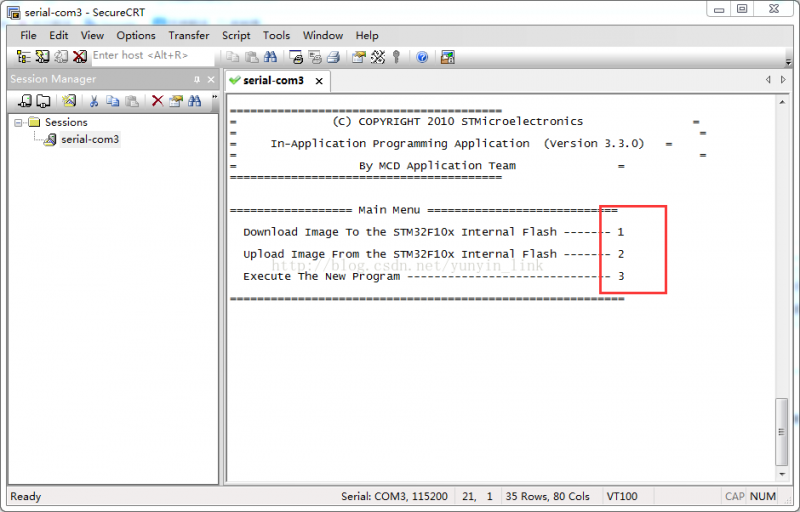Image resolution: width=800 pixels, height=512 pixels.
Task: Open Session Options from main toolbar
Action: 359,57
